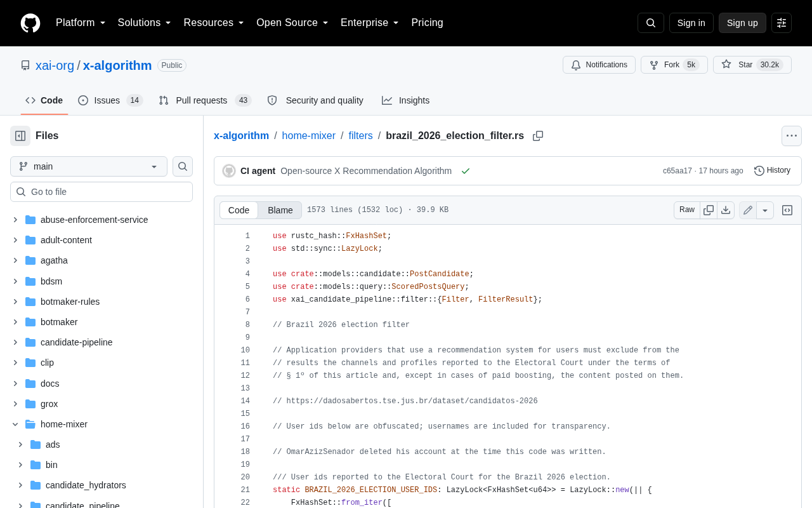Expand the candidate-pipeline folder chevron
The height and width of the screenshot is (508, 812).
pos(15,342)
